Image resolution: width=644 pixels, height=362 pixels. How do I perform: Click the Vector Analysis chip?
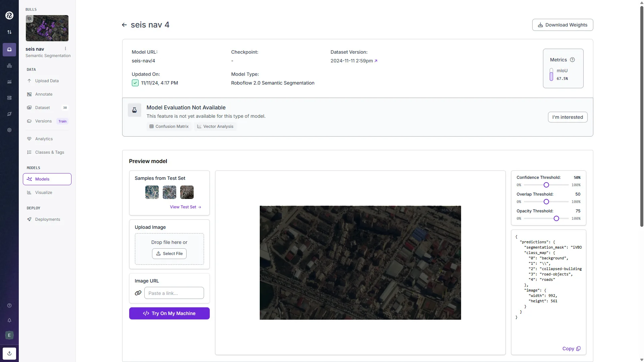(x=215, y=126)
